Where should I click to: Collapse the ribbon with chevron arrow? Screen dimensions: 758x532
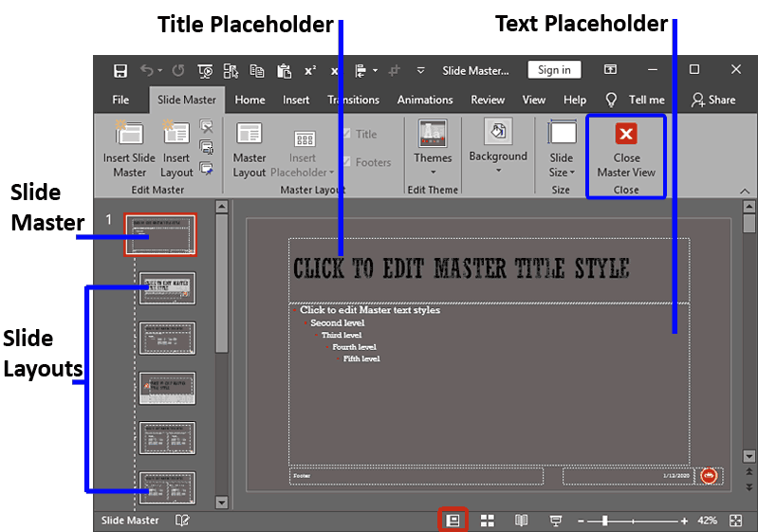point(745,192)
